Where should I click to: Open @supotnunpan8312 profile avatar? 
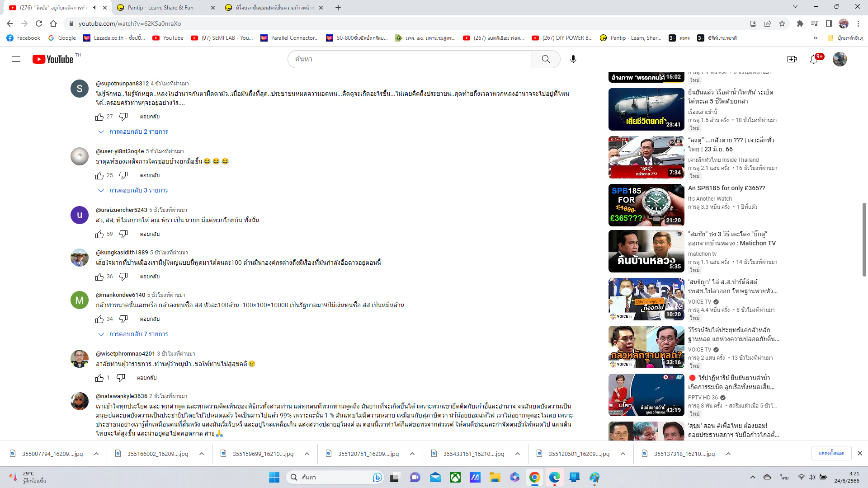pos(80,89)
